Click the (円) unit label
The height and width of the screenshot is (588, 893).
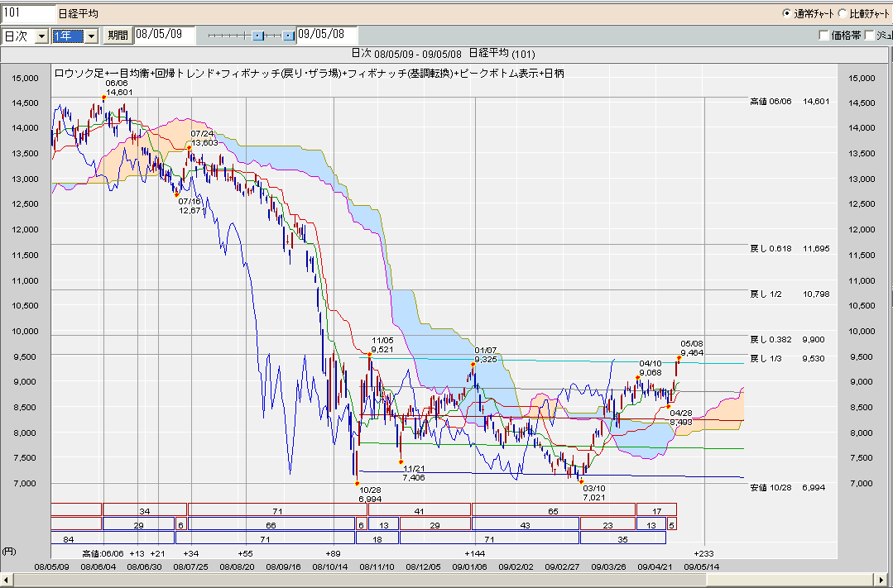[8, 551]
